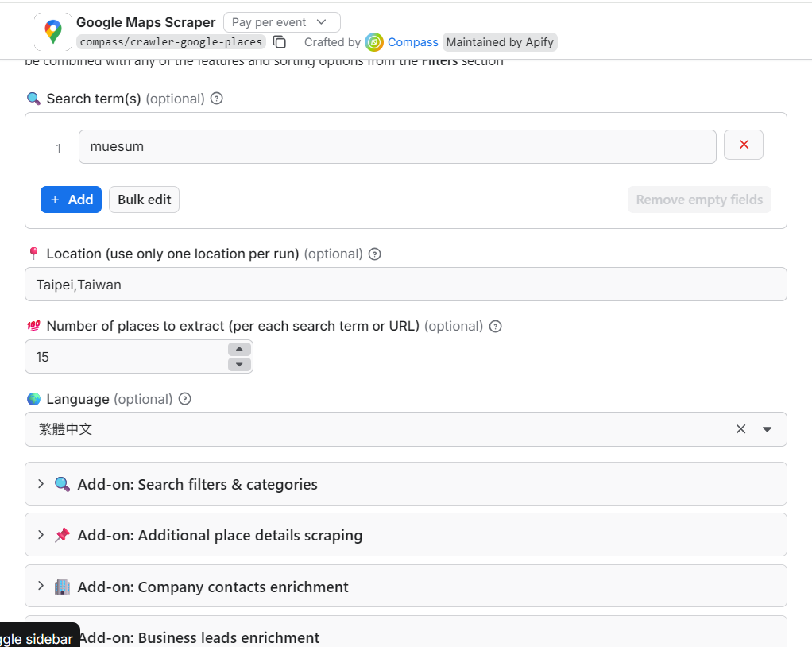
Task: Click the Google Maps Scraper logo icon
Action: pos(52,32)
